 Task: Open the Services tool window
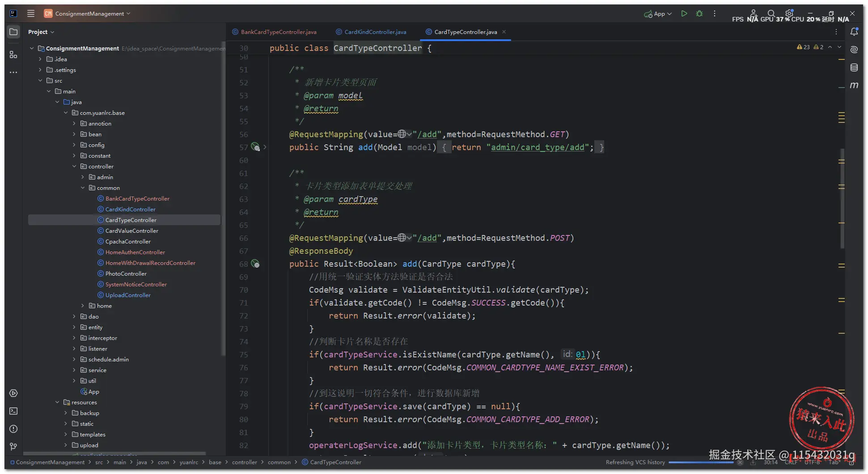(13, 393)
